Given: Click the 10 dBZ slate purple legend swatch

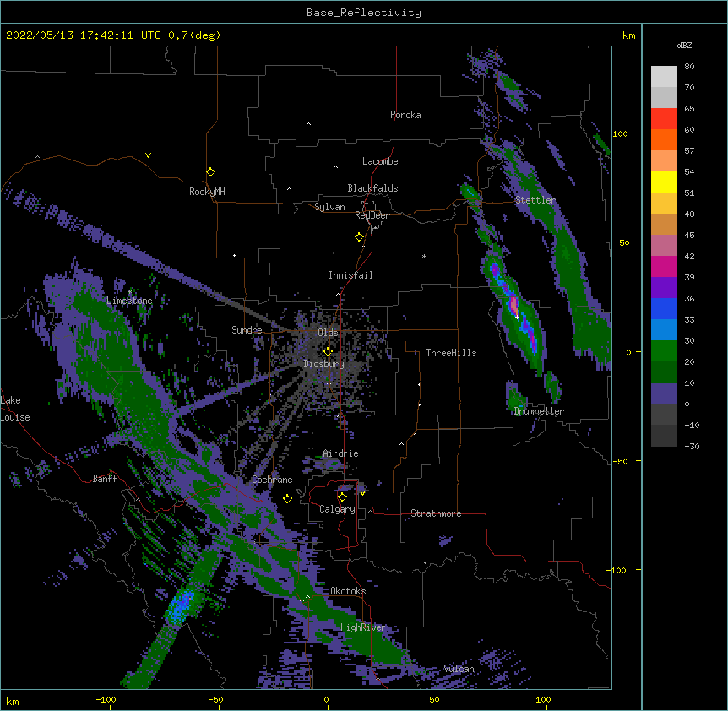Looking at the screenshot, I should [664, 393].
